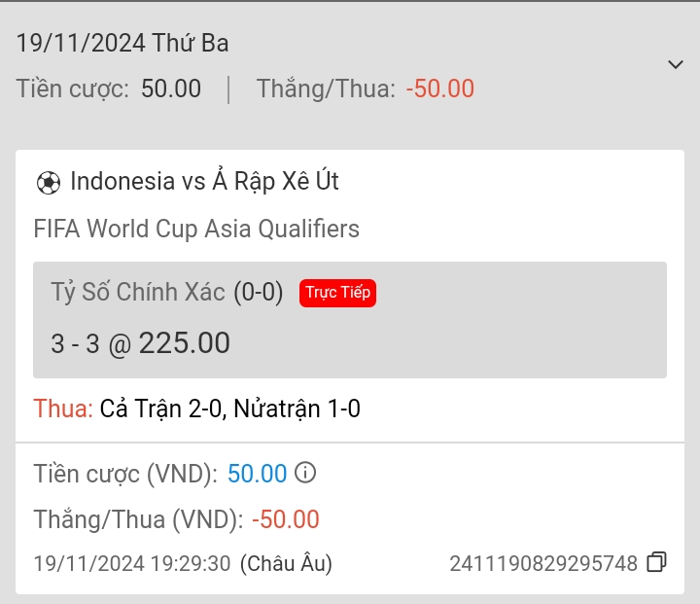Click the (Châu Âu) odds type label
The image size is (700, 604).
click(286, 563)
